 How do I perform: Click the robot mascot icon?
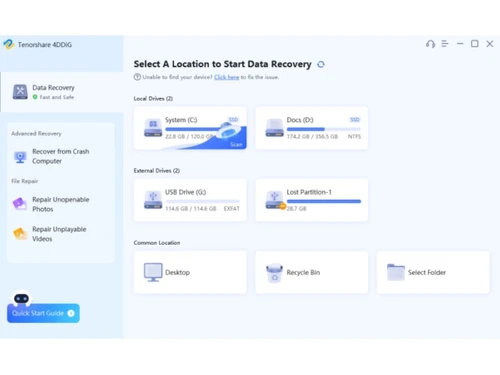coord(22,298)
